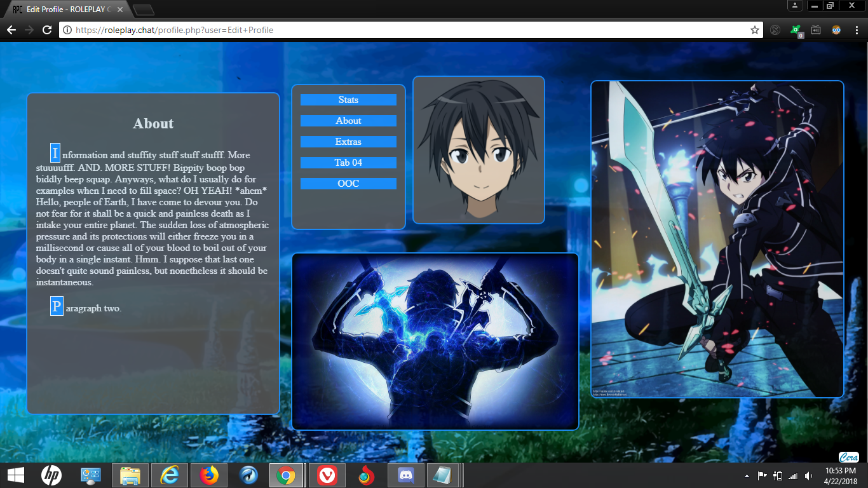Image resolution: width=868 pixels, height=488 pixels.
Task: Click the TV speaker extension icon
Action: (x=816, y=30)
